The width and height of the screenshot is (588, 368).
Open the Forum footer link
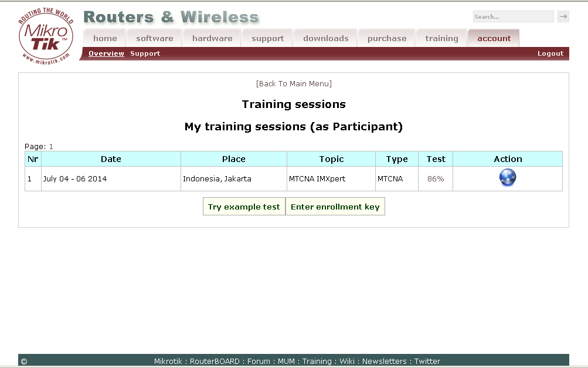click(259, 361)
